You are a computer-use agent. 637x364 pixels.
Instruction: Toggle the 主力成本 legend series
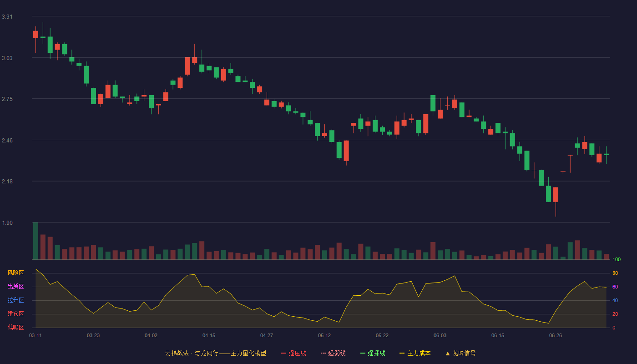(415, 353)
